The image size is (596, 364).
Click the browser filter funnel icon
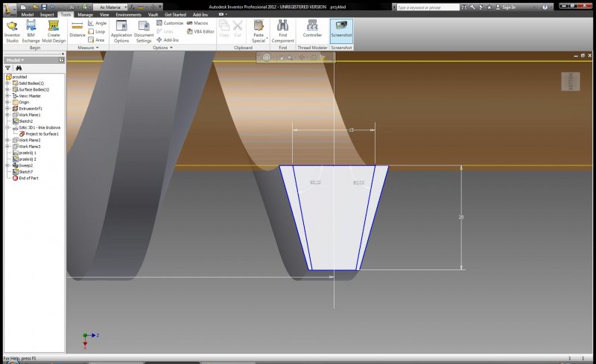8,68
